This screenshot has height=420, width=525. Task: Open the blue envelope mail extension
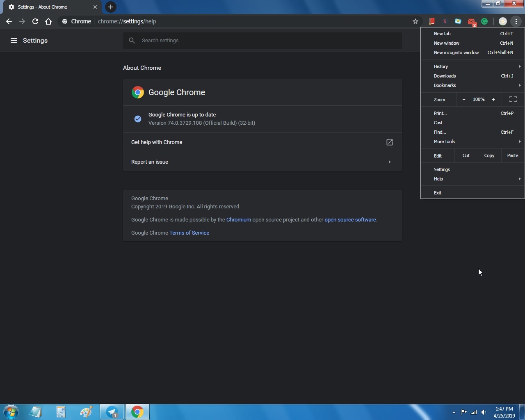click(458, 21)
